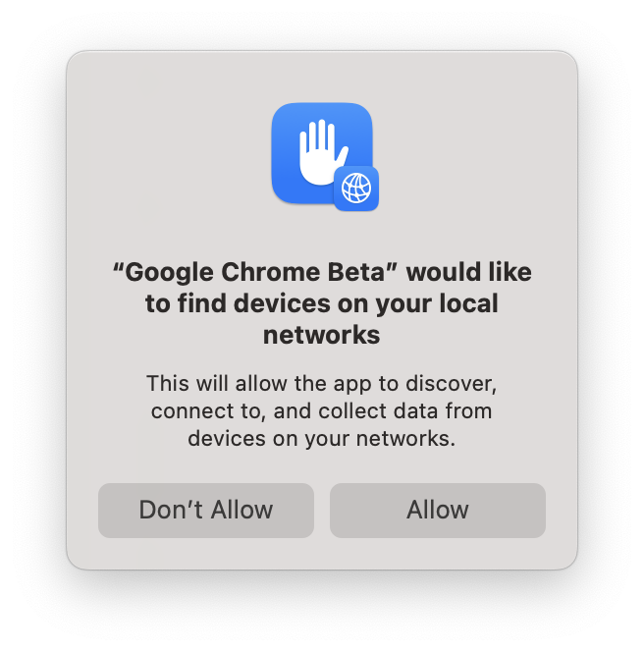Click the word "networks" in the heading
The width and height of the screenshot is (644, 652).
click(x=322, y=335)
